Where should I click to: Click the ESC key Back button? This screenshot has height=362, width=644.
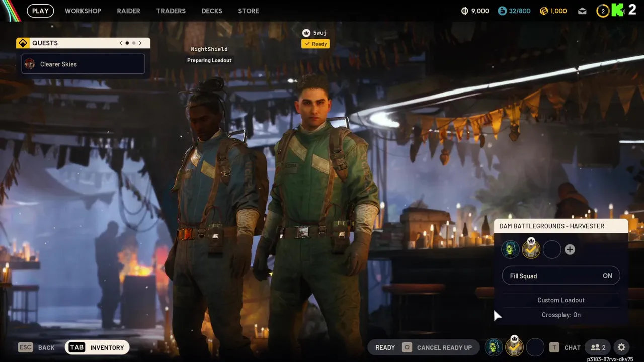tap(36, 347)
